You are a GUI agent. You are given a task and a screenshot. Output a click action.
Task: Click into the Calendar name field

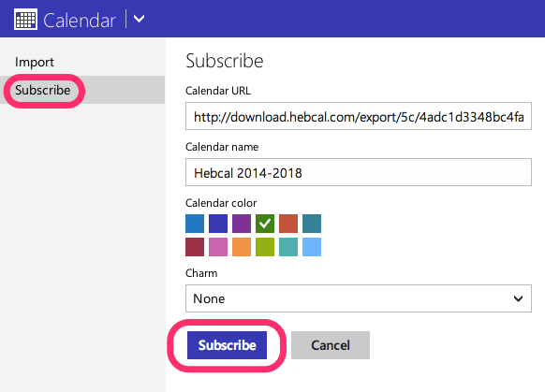click(x=359, y=172)
